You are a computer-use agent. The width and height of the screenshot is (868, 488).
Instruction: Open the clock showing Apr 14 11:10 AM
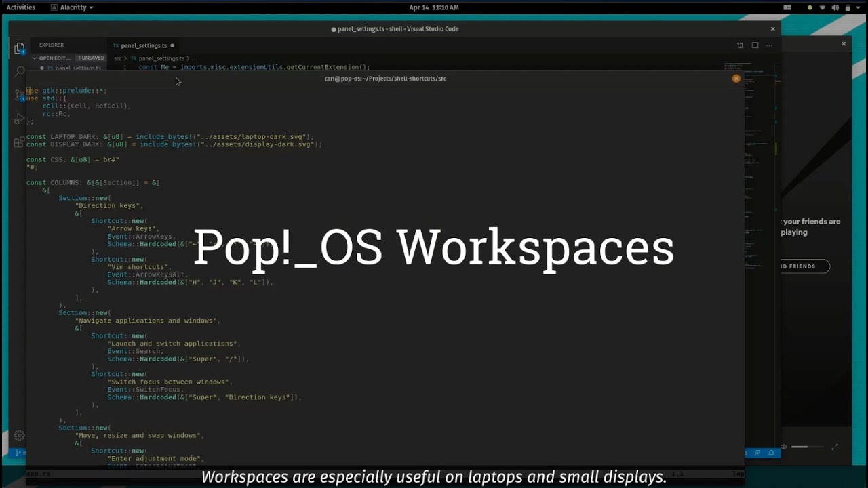[434, 7]
